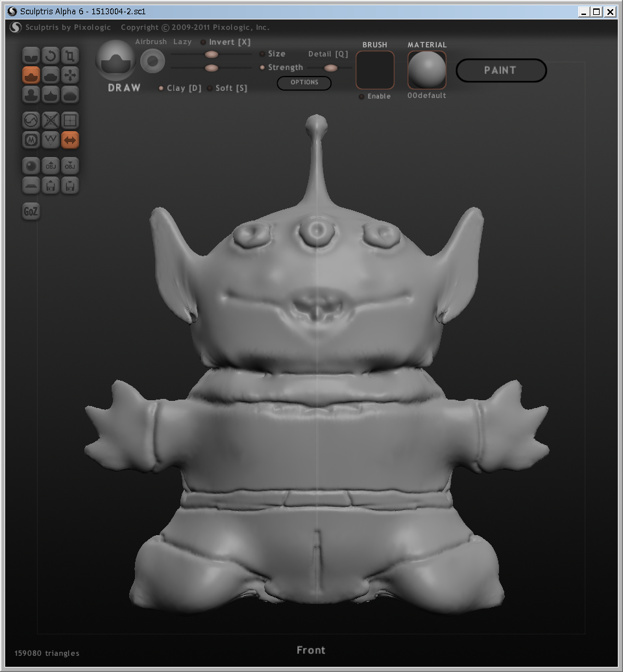Click the circular brush ring icon
623x672 pixels.
(x=153, y=61)
